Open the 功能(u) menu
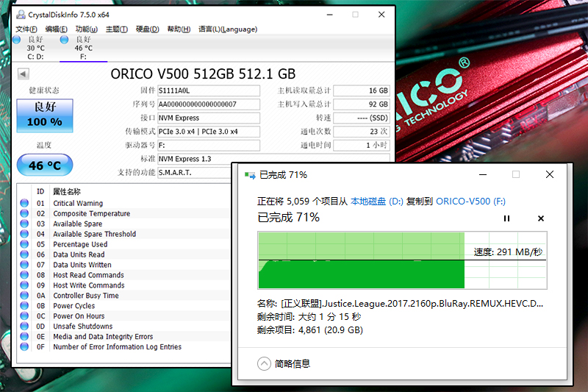The width and height of the screenshot is (588, 392). click(x=86, y=29)
